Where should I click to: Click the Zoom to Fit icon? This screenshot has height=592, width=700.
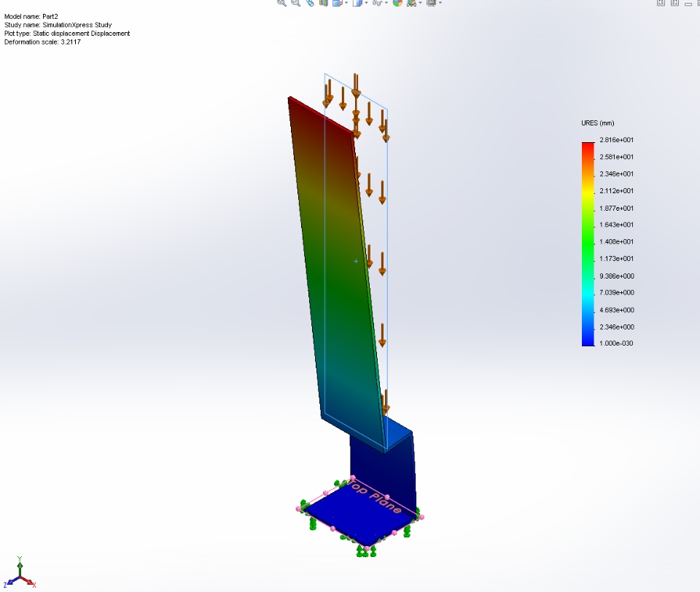click(281, 2)
